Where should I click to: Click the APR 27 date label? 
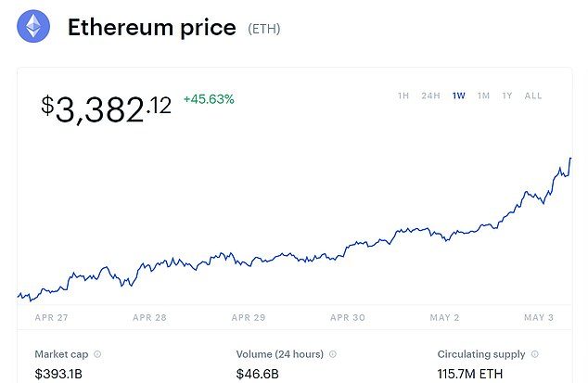pyautogui.click(x=50, y=317)
